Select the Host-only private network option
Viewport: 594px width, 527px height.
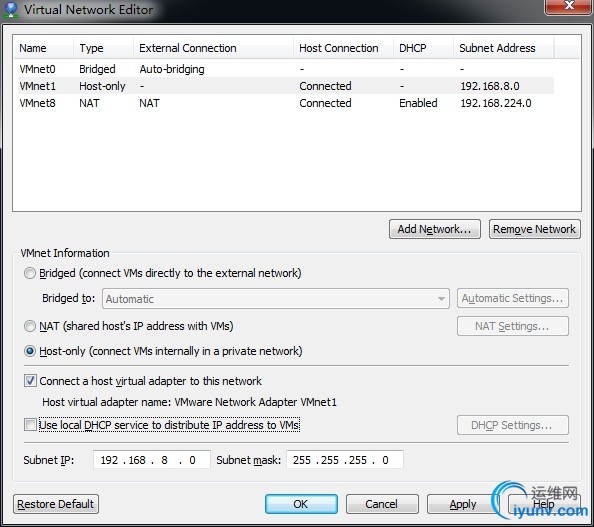(x=30, y=351)
